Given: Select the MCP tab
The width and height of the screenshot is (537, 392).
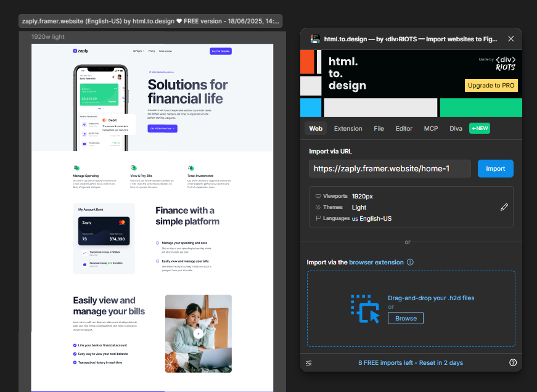Looking at the screenshot, I should (x=431, y=128).
